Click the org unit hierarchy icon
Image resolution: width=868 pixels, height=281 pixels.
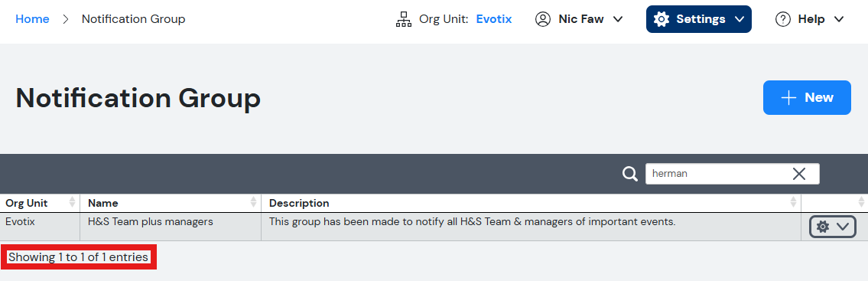[x=404, y=19]
